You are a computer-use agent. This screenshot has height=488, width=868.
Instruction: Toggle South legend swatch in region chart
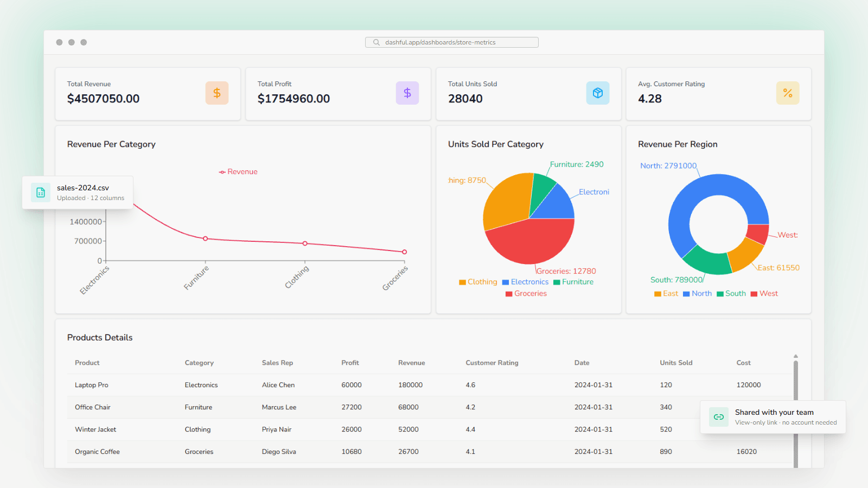coord(720,294)
